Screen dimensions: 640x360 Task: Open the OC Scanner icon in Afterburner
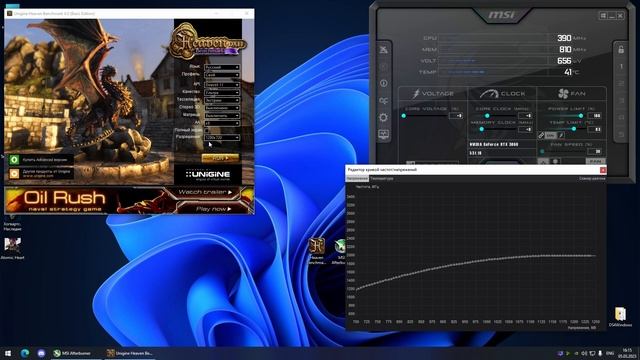point(383,100)
